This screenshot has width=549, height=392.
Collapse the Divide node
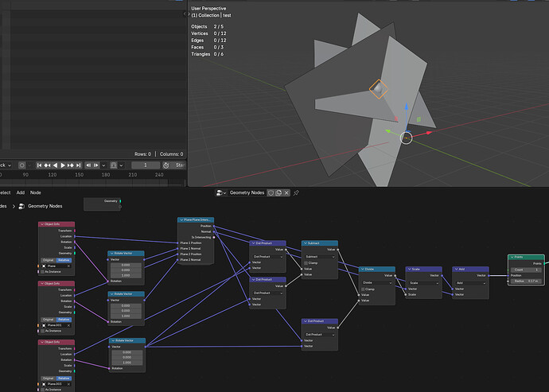(362, 269)
